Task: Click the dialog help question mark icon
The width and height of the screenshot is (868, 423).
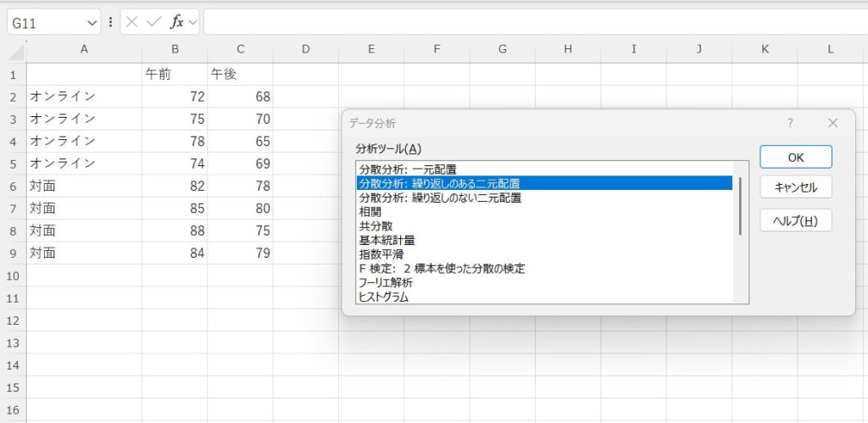Action: [790, 123]
